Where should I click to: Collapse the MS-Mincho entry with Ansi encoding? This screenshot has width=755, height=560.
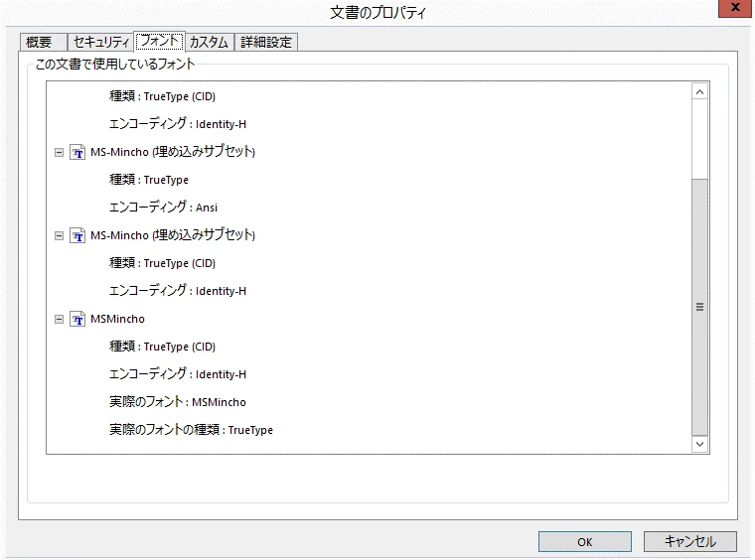(x=59, y=153)
